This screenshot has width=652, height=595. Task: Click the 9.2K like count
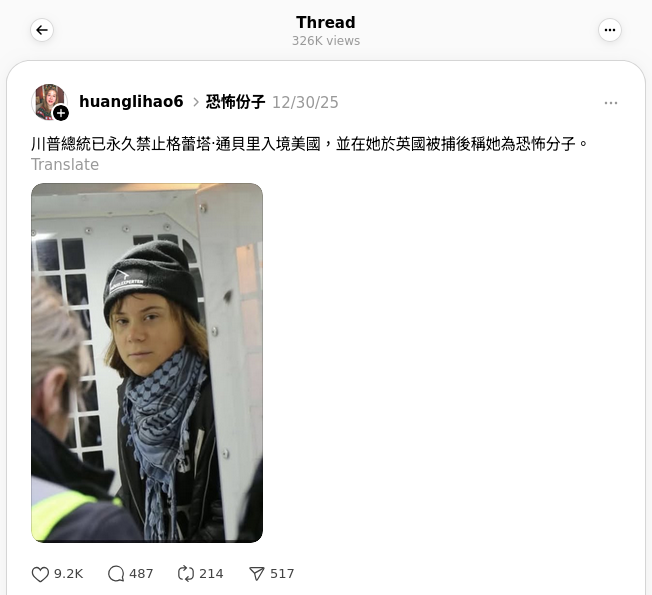pos(69,574)
